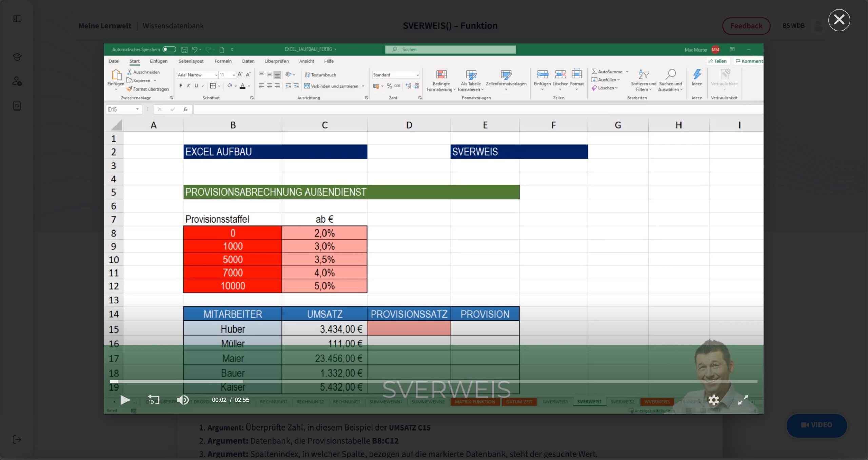The height and width of the screenshot is (460, 868).
Task: Select the SVERWEIS1 sheet tab
Action: pyautogui.click(x=589, y=402)
